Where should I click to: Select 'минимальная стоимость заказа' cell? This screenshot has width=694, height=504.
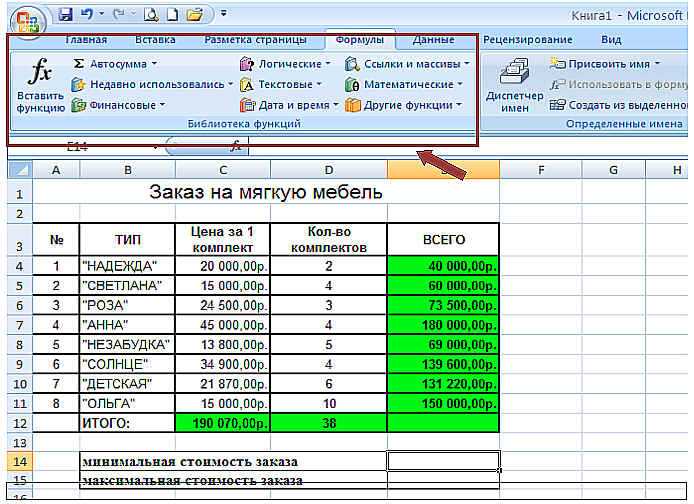pos(233,462)
